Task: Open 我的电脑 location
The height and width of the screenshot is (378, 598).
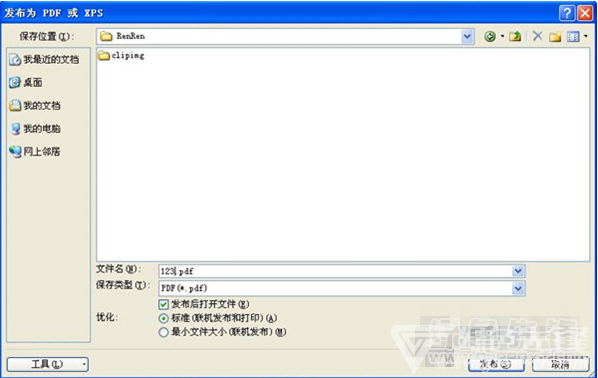Action: 35,129
